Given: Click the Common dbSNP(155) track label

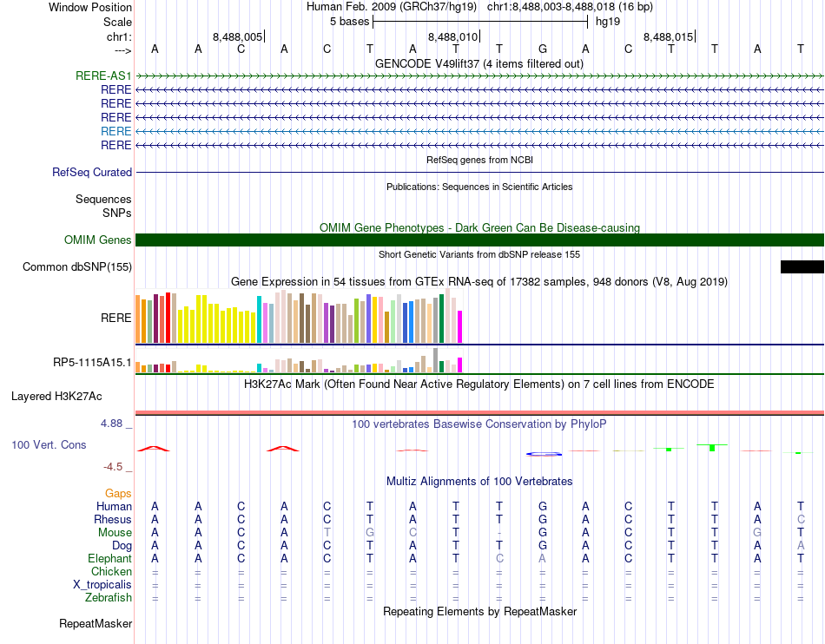Looking at the screenshot, I should point(76,266).
